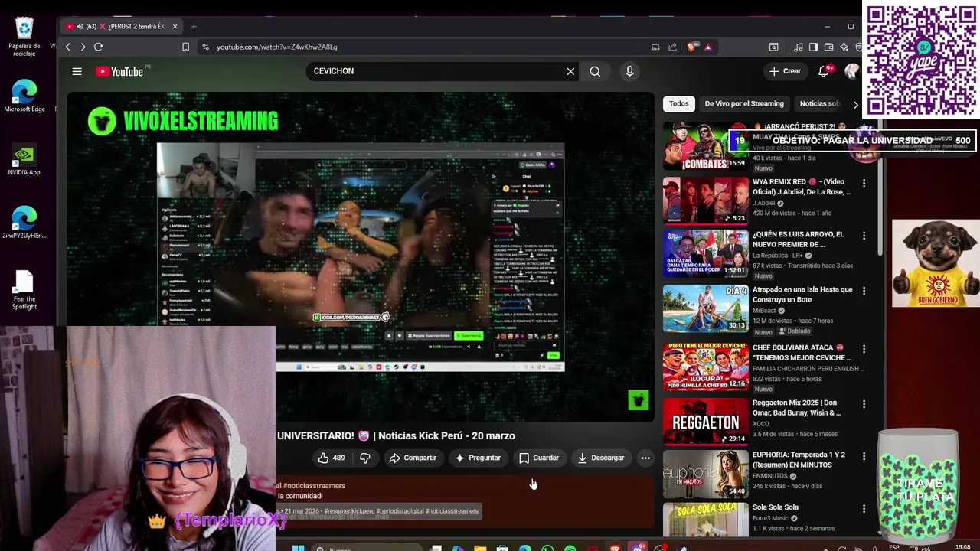This screenshot has height=551, width=980.
Task: Click the Preguntar button
Action: point(478,458)
